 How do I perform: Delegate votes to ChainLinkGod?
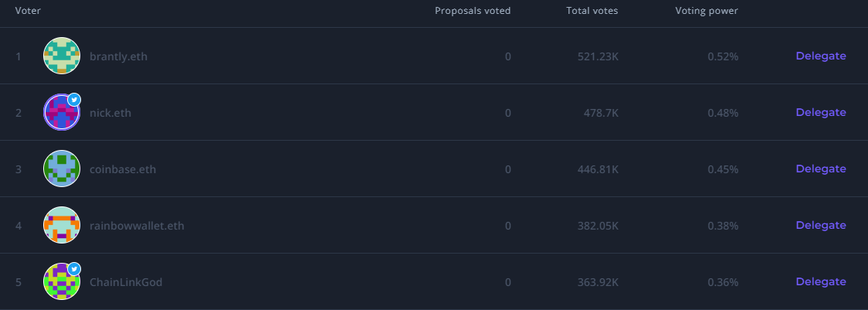821,282
